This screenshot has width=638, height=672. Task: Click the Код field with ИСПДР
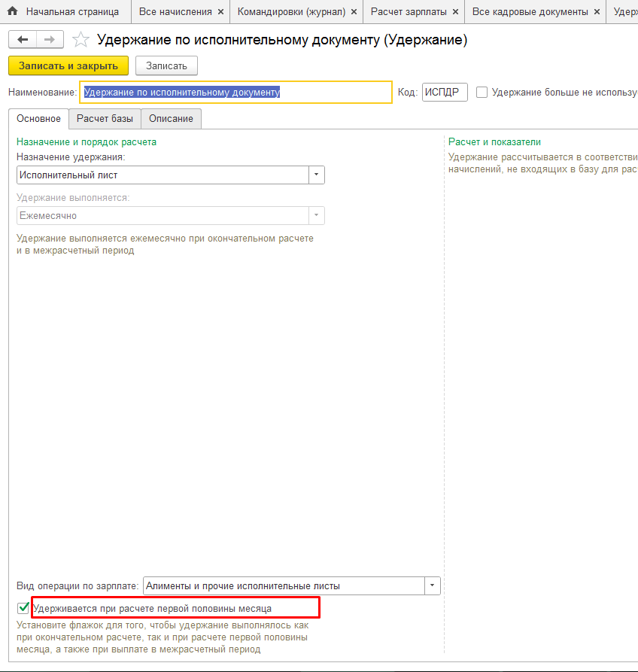(444, 93)
